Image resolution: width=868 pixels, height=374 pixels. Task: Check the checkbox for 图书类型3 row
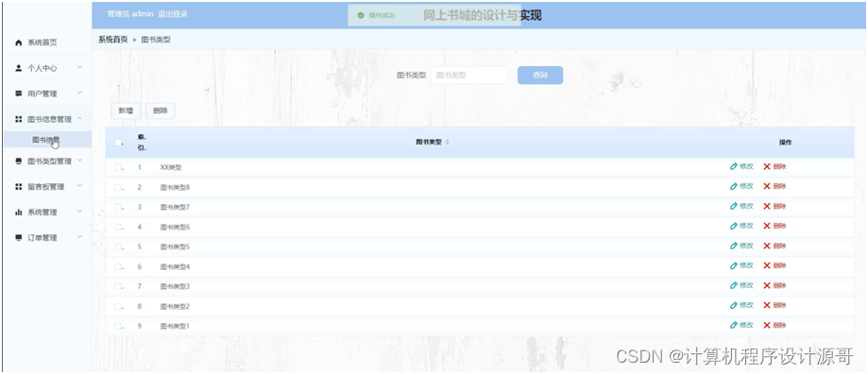(x=118, y=286)
